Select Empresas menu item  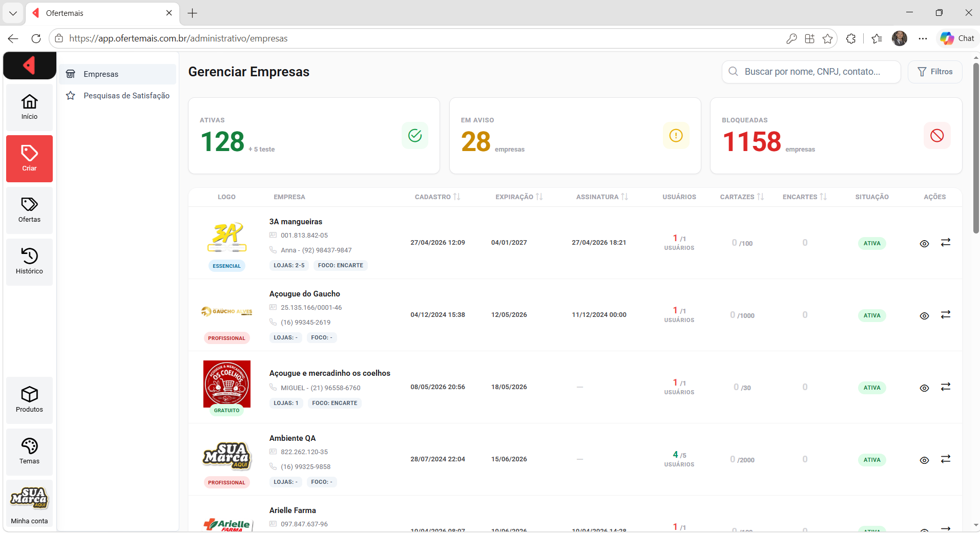click(117, 74)
